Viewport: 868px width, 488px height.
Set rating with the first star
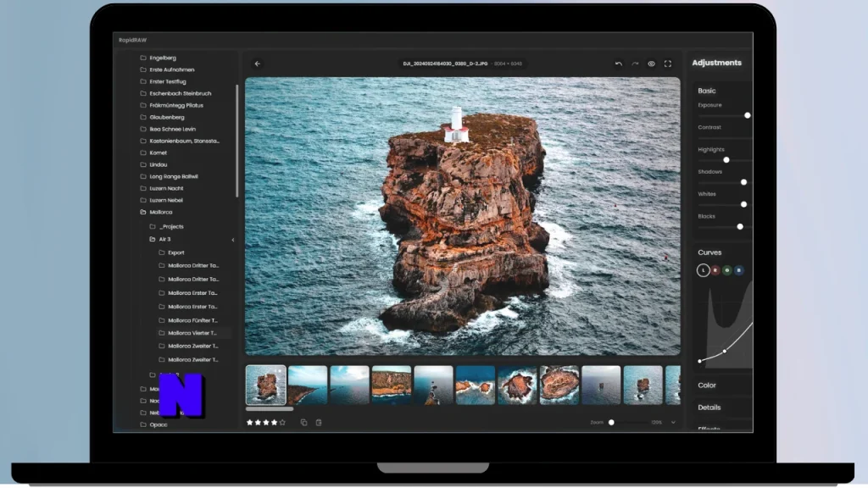click(250, 422)
